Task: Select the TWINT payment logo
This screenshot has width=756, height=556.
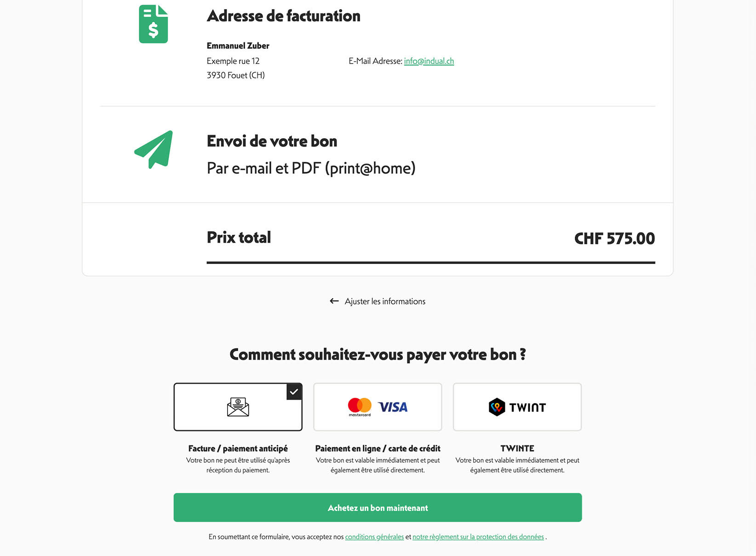Action: click(x=517, y=407)
